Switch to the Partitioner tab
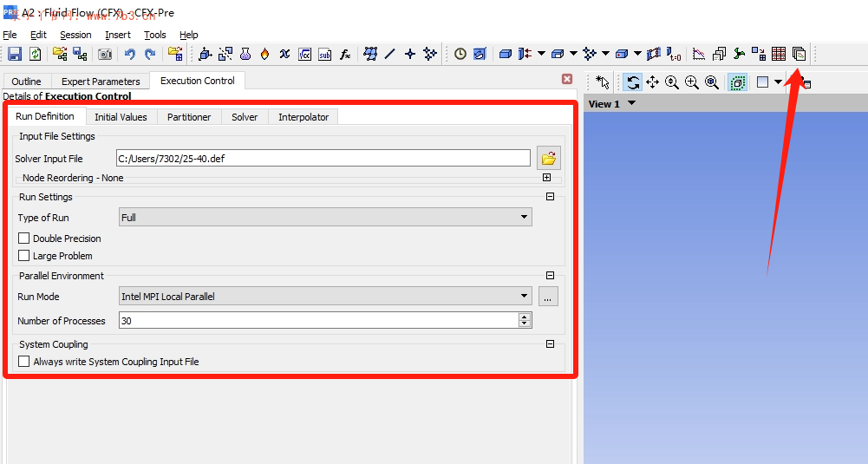Viewport: 868px width, 464px height. click(x=189, y=117)
